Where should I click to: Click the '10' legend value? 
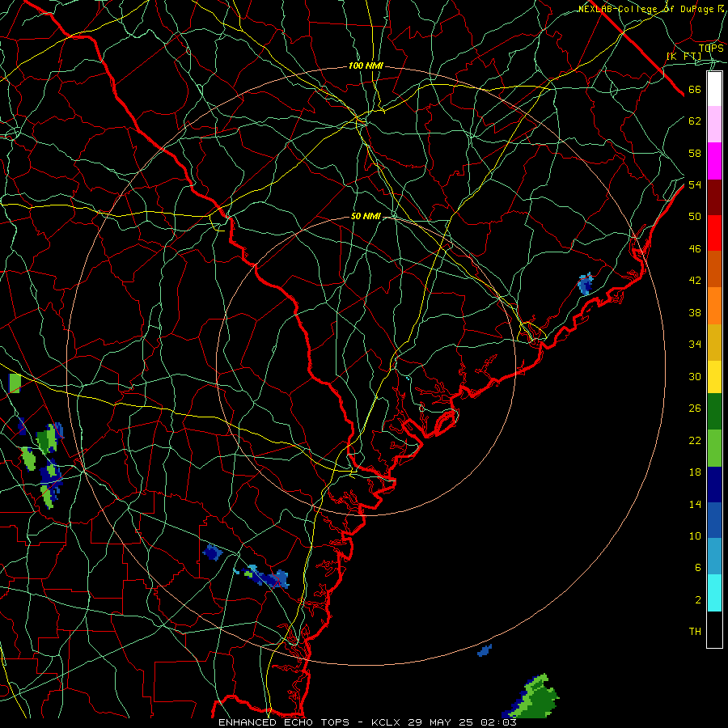pos(695,536)
